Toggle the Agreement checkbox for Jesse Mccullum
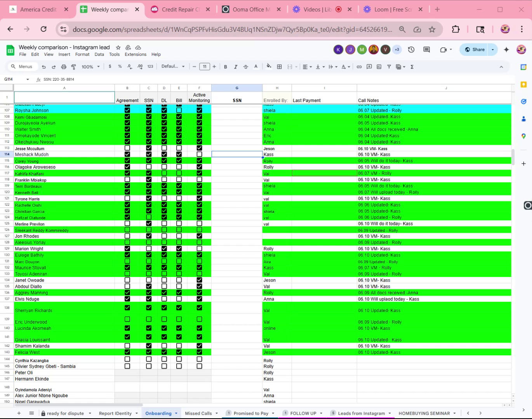Image resolution: width=532 pixels, height=419 pixels. [x=127, y=148]
